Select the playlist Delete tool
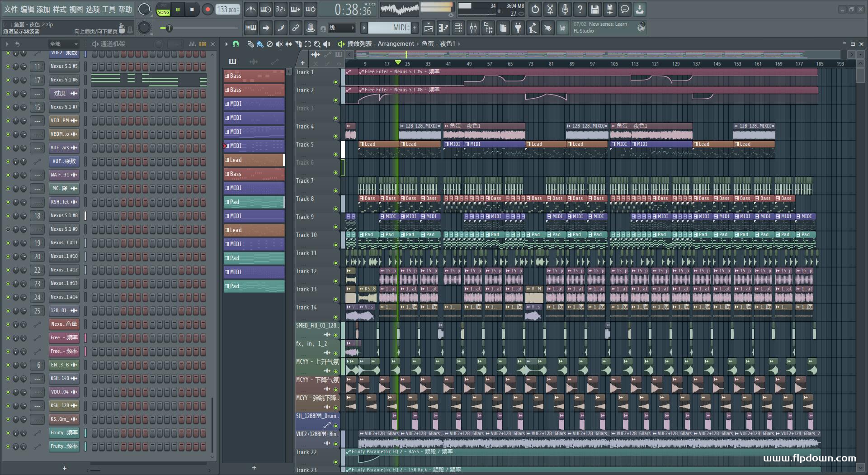Screen dimensions: 868x475 (269, 44)
